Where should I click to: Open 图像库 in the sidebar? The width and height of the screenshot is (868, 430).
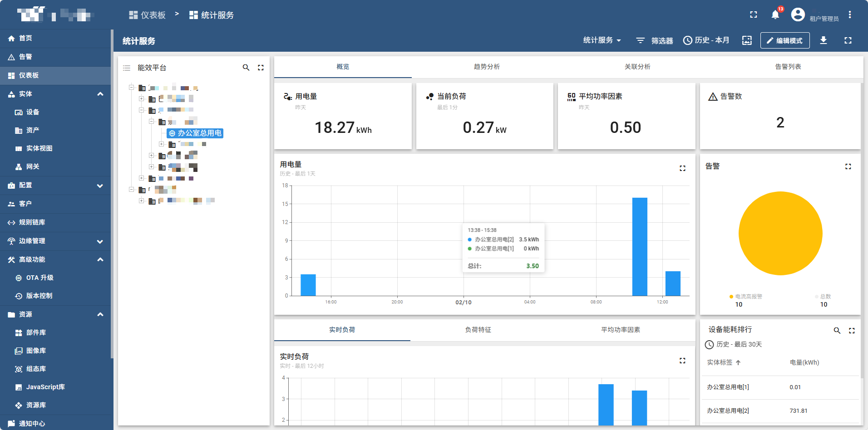coord(55,351)
